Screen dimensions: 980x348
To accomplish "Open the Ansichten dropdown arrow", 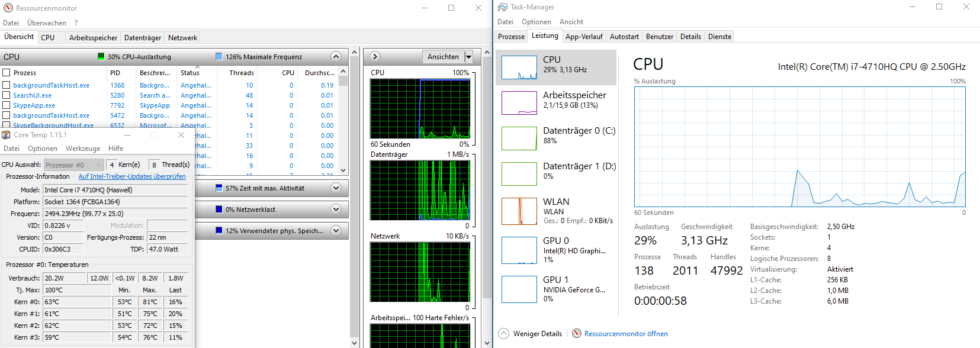I will pyautogui.click(x=468, y=57).
